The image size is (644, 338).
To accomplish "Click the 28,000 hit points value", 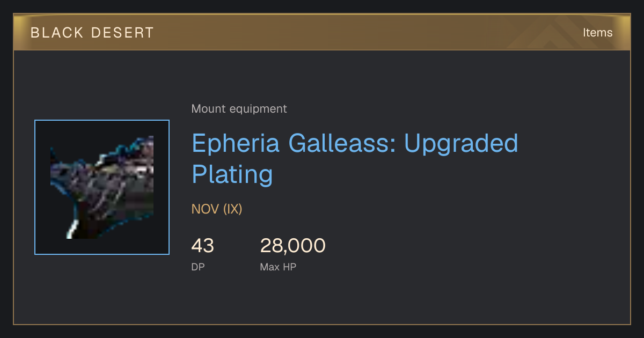I will point(292,246).
